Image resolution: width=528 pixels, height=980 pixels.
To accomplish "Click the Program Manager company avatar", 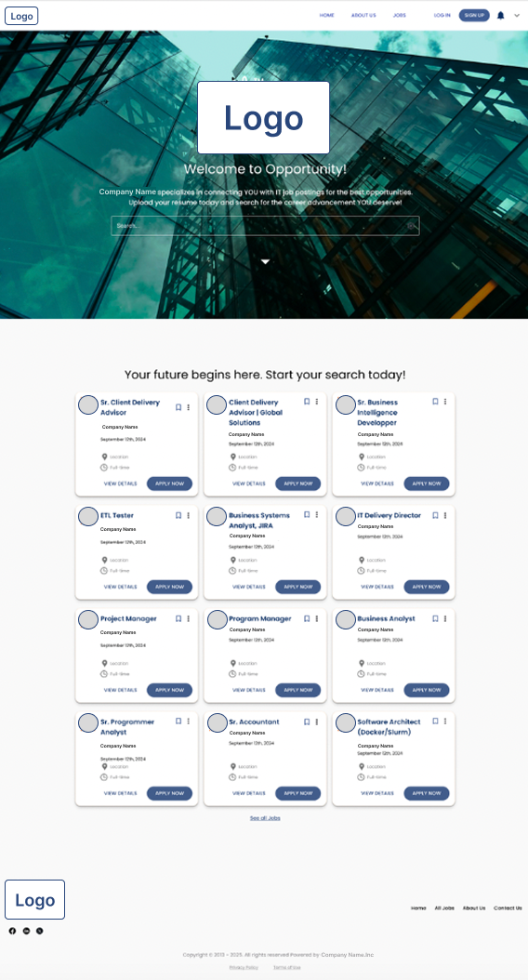I will click(217, 620).
